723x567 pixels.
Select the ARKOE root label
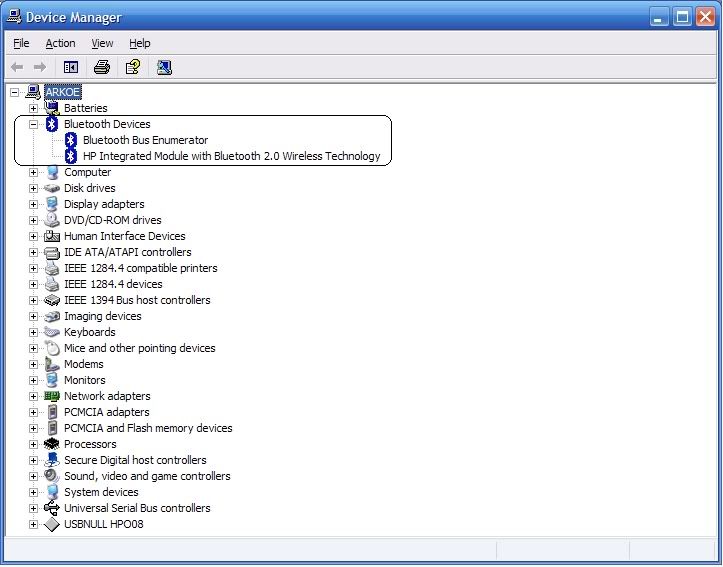pos(63,92)
